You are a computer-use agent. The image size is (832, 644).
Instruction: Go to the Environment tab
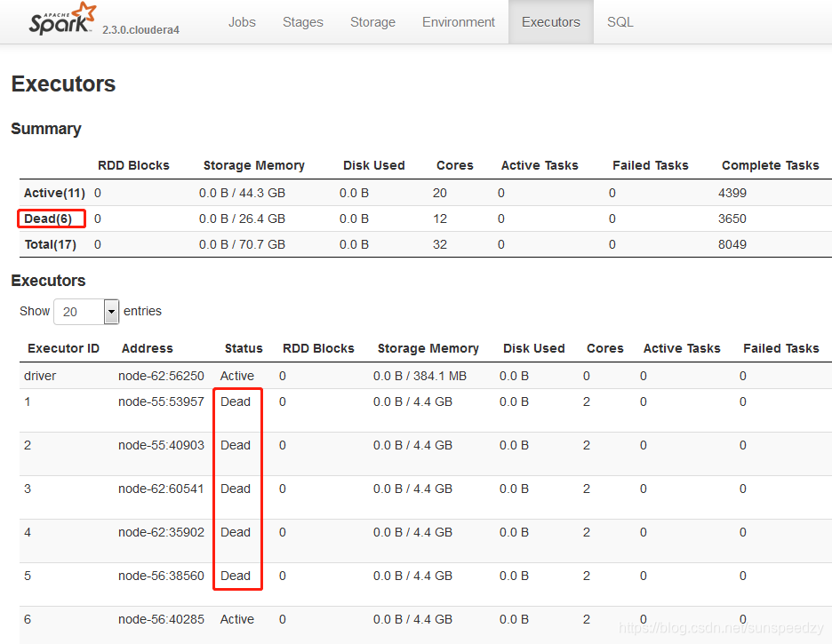459,22
